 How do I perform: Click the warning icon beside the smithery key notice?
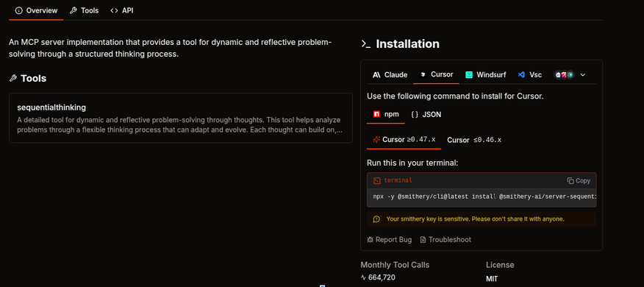376,219
